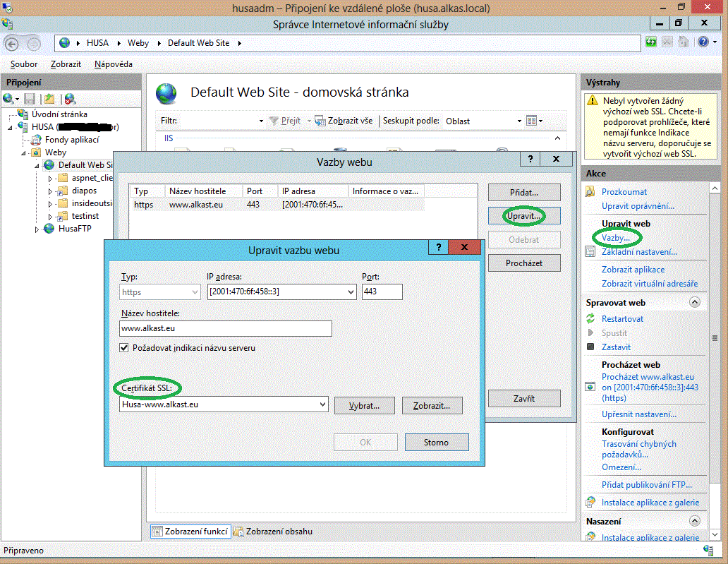
Task: Click the refresh page icon in address bar
Action: point(651,43)
